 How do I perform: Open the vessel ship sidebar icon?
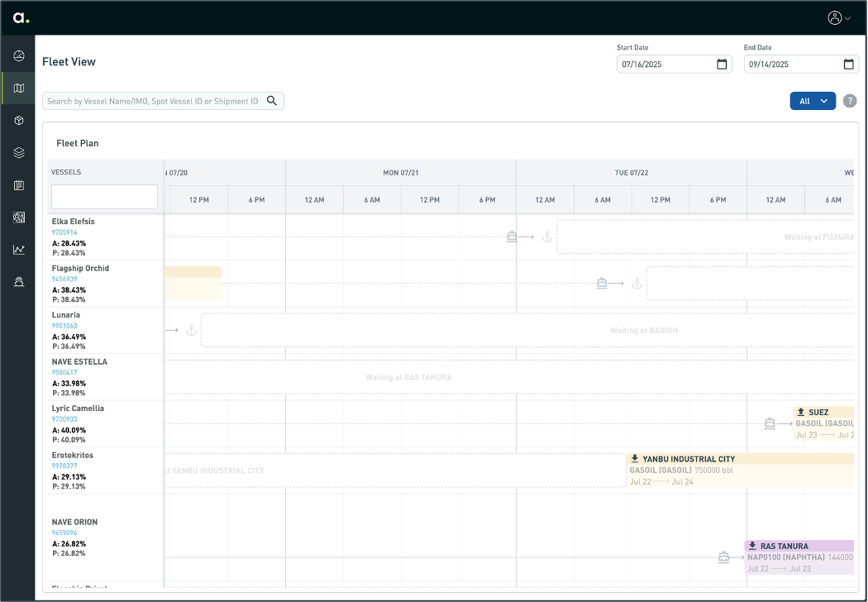(19, 282)
